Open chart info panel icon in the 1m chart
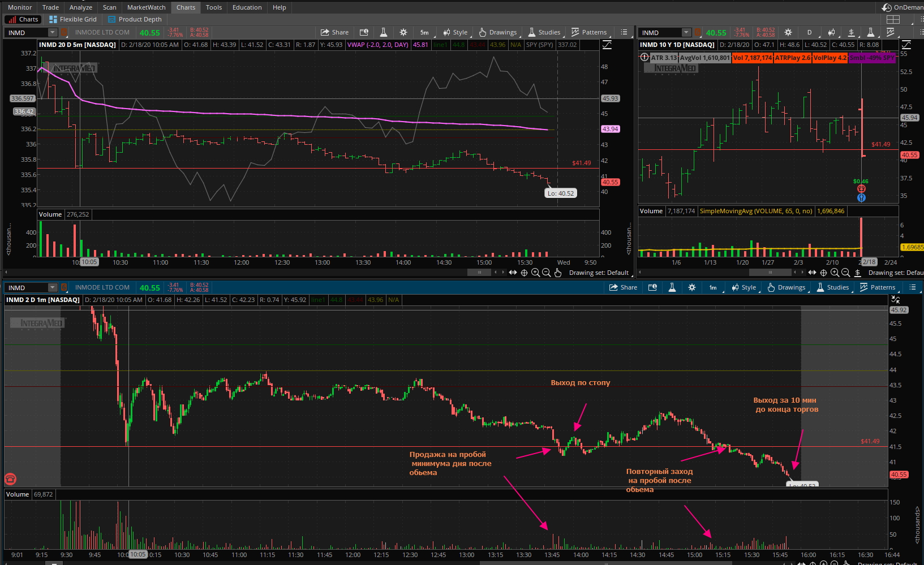This screenshot has height=565, width=924. (652, 287)
